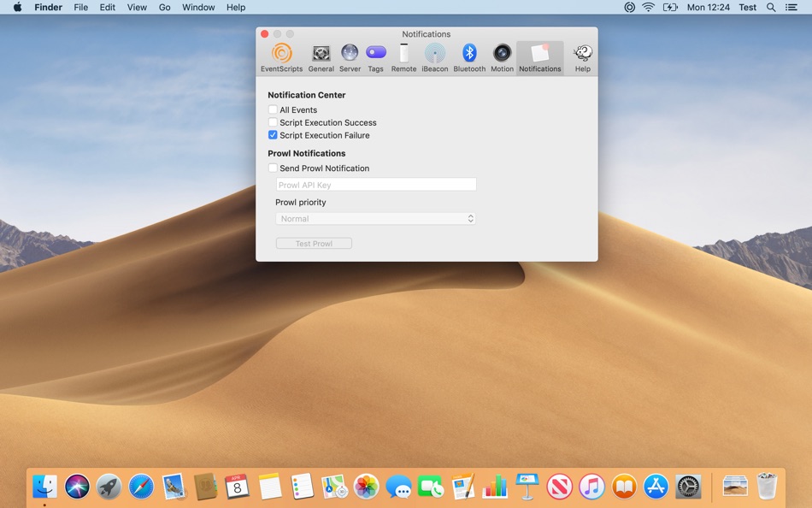
Task: Enable Send Prowl Notification
Action: pyautogui.click(x=273, y=168)
